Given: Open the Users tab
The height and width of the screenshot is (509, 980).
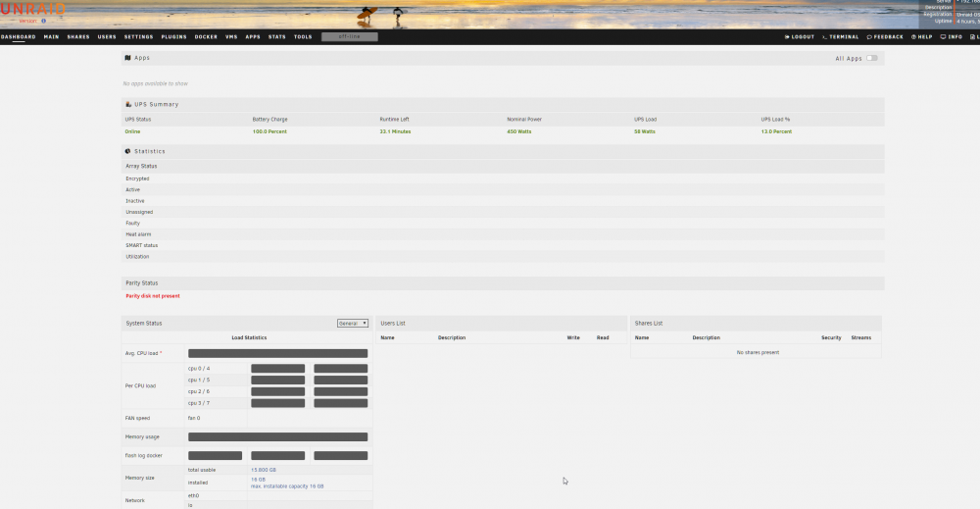Looking at the screenshot, I should [107, 37].
